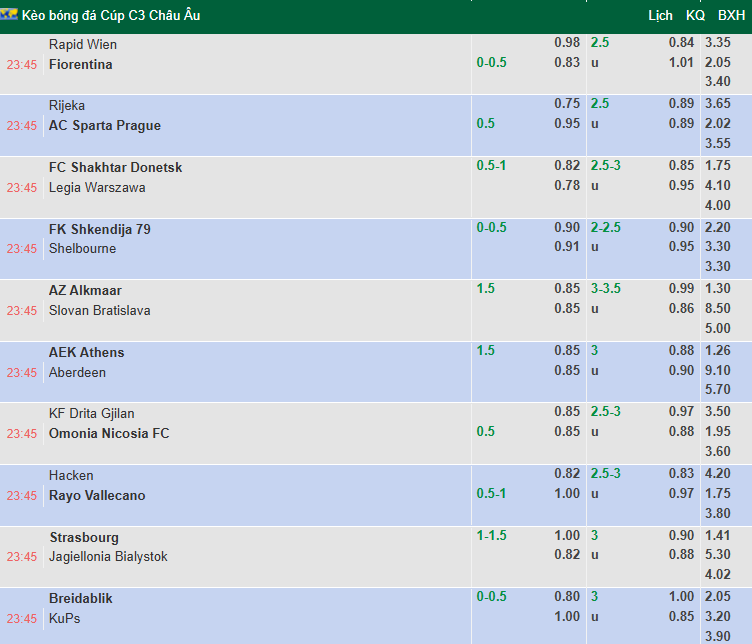Open the Lịch schedule tab

click(660, 15)
